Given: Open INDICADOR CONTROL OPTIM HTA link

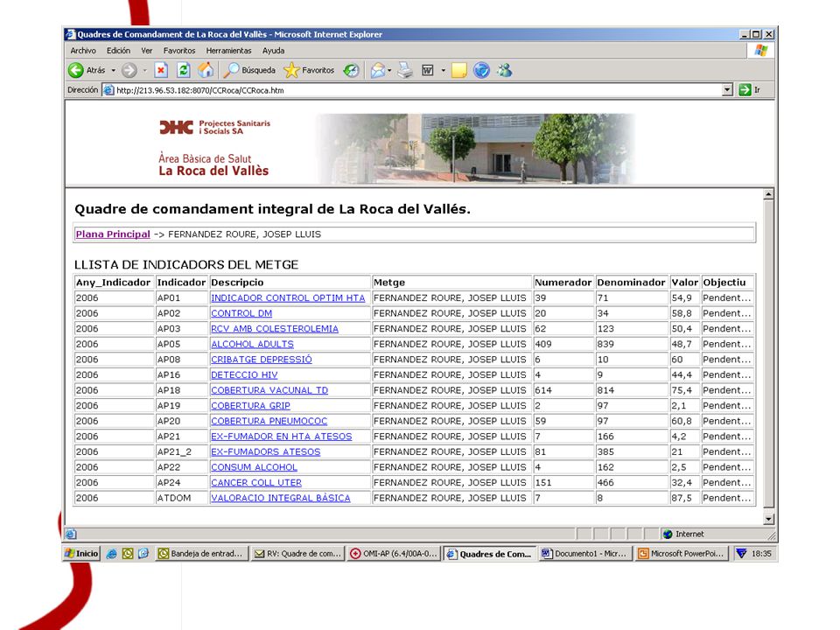Looking at the screenshot, I should click(x=288, y=297).
